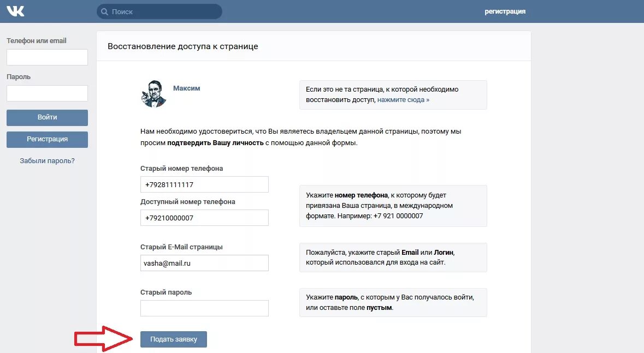Click the password hint info box
Screen dimensions: 644x353
click(x=393, y=302)
